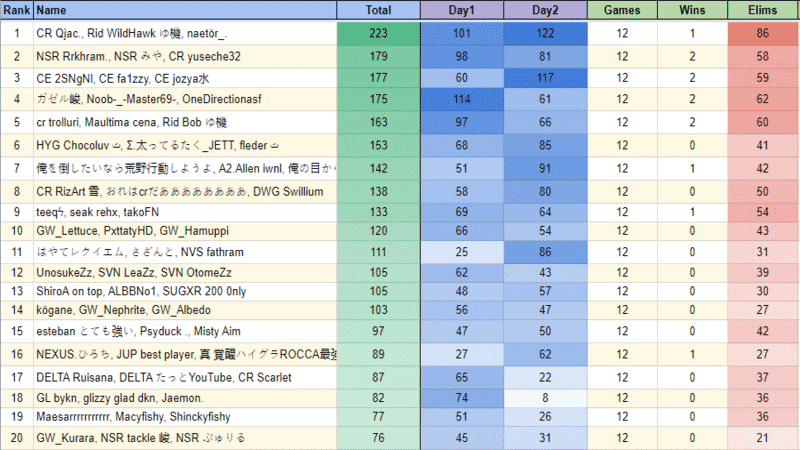
Task: Click Total value 163
Action: tap(378, 122)
